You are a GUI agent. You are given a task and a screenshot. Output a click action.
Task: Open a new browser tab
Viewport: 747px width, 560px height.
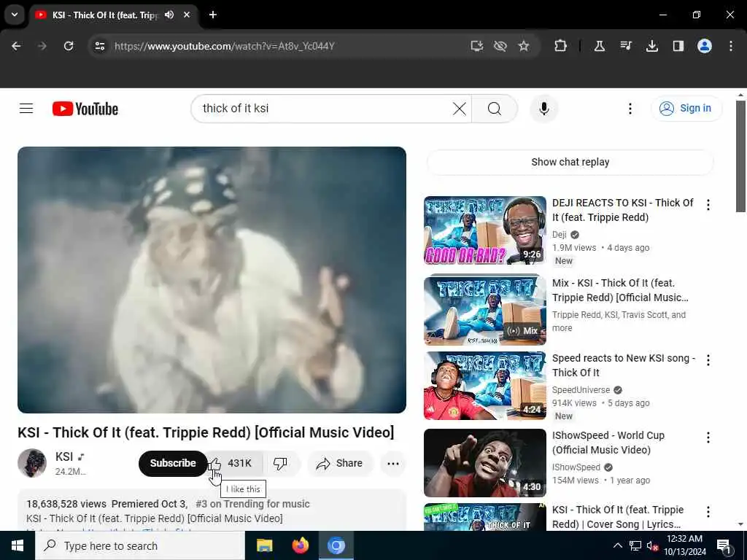(213, 15)
